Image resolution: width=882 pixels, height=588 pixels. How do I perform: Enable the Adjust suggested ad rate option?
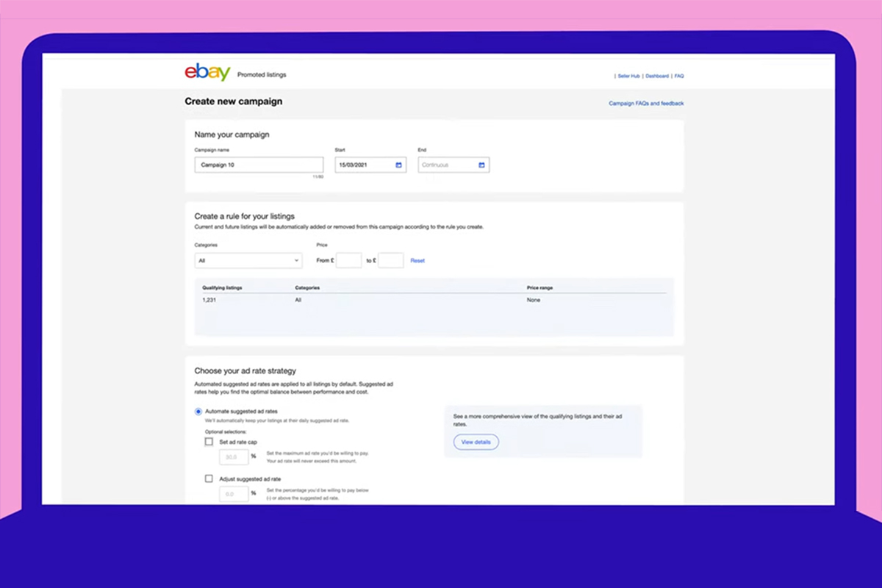[209, 478]
